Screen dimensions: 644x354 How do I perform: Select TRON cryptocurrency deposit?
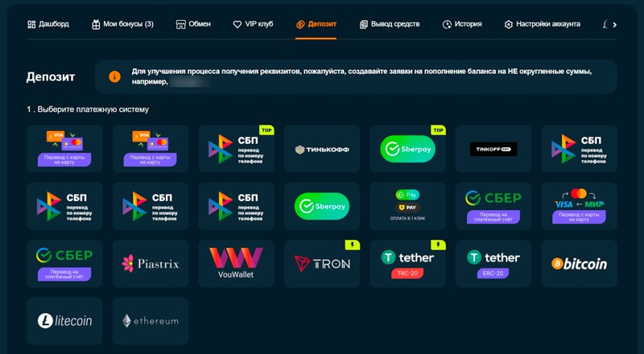pyautogui.click(x=321, y=264)
